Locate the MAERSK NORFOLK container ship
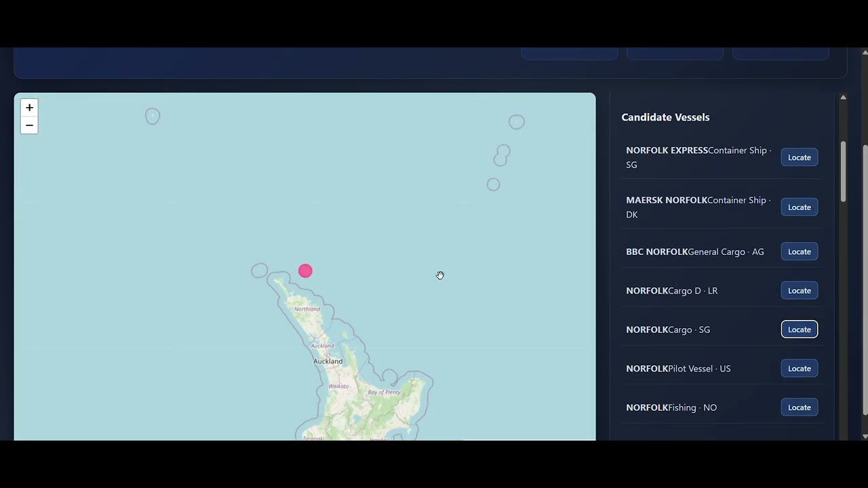 pyautogui.click(x=800, y=207)
